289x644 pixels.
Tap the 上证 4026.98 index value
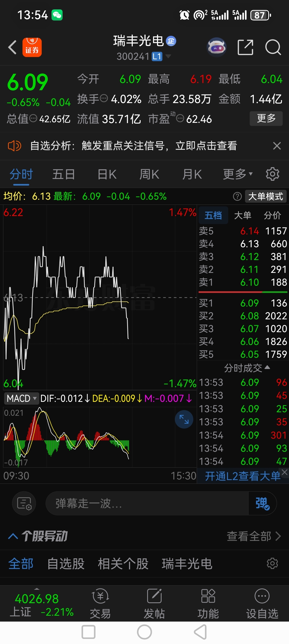[37, 599]
